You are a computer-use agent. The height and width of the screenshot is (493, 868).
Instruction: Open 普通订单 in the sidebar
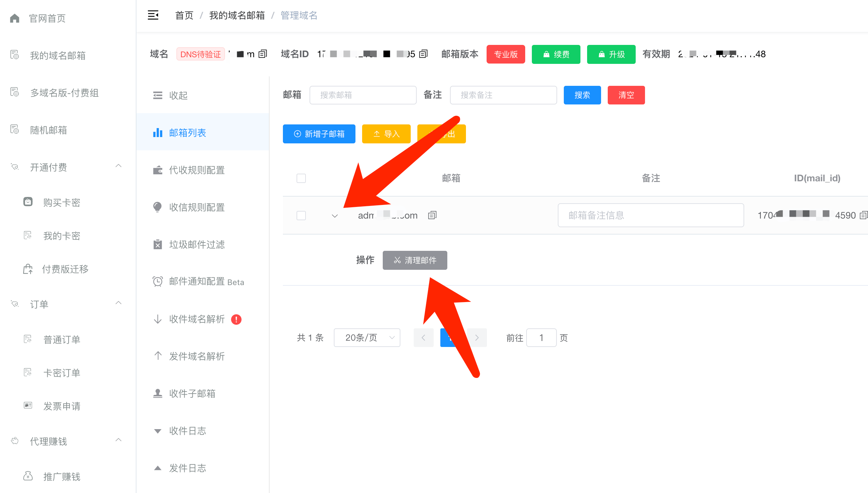tap(62, 340)
